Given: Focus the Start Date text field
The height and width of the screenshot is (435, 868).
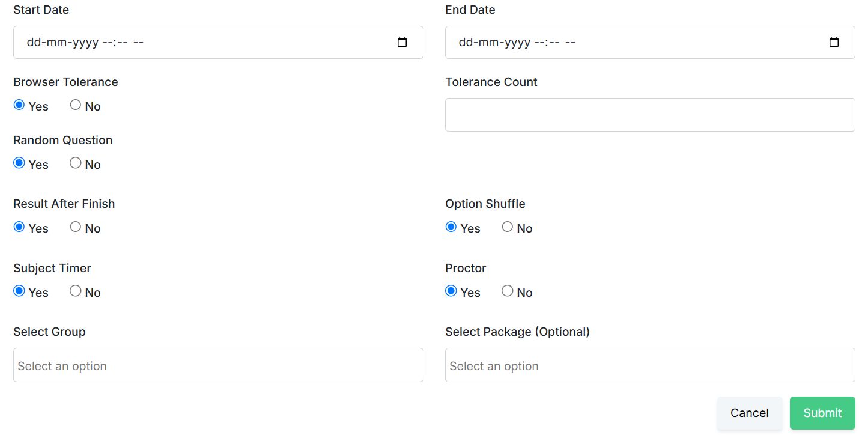Looking at the screenshot, I should coord(180,43).
